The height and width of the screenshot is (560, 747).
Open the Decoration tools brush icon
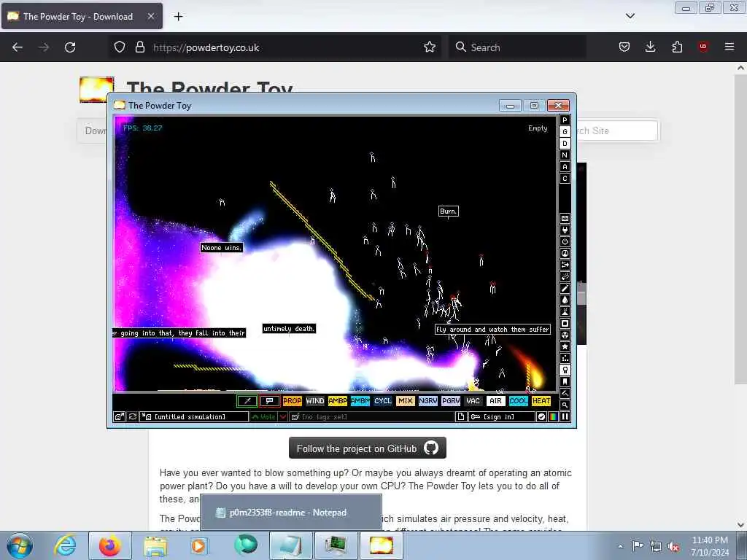[565, 393]
